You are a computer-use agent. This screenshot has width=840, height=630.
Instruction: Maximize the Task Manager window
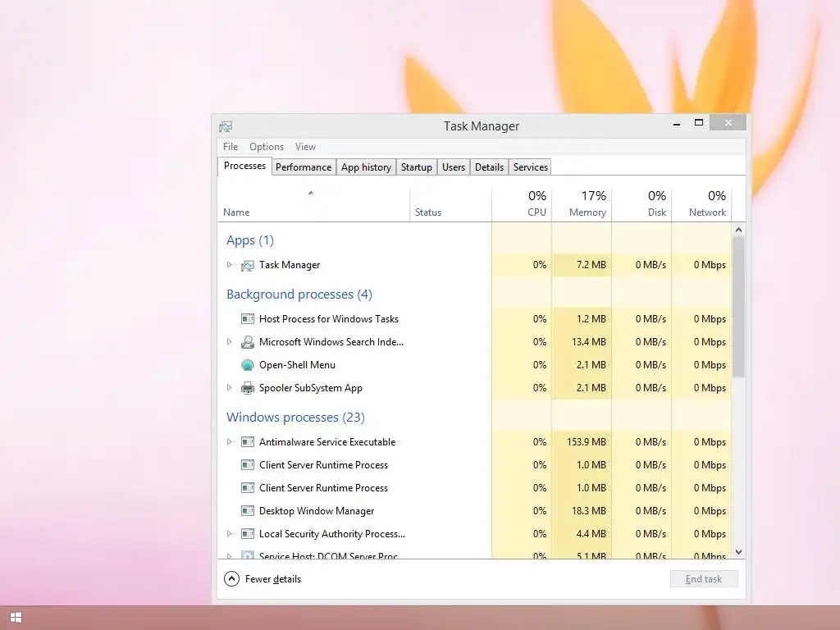click(699, 123)
